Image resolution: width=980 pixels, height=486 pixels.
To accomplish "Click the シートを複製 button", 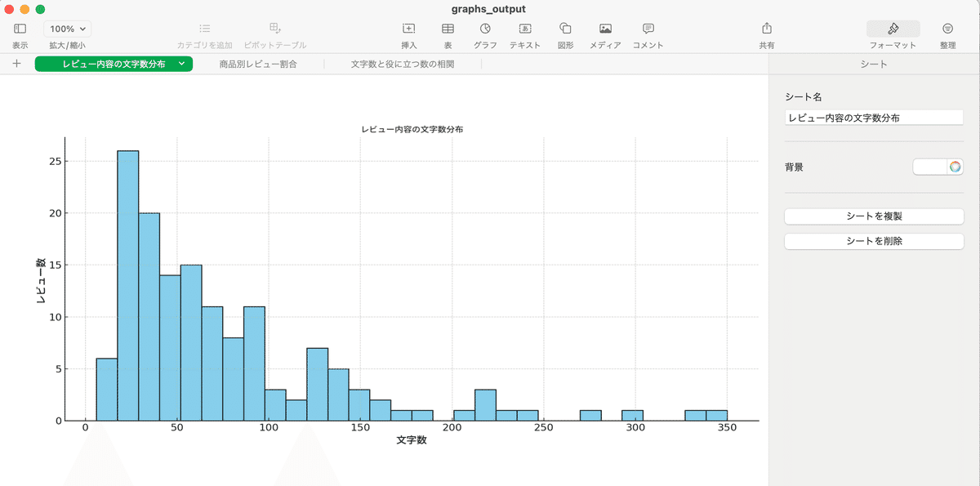I will (x=874, y=216).
